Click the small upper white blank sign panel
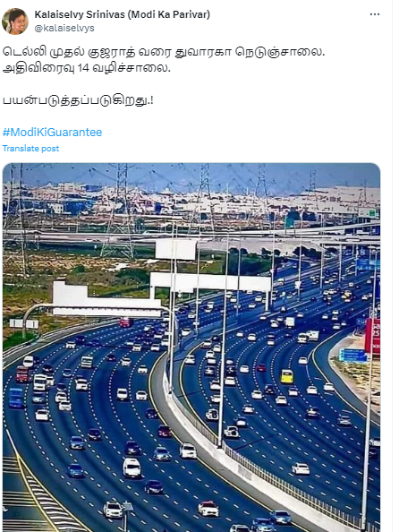Viewport: 399px width, 532px height. click(x=175, y=249)
